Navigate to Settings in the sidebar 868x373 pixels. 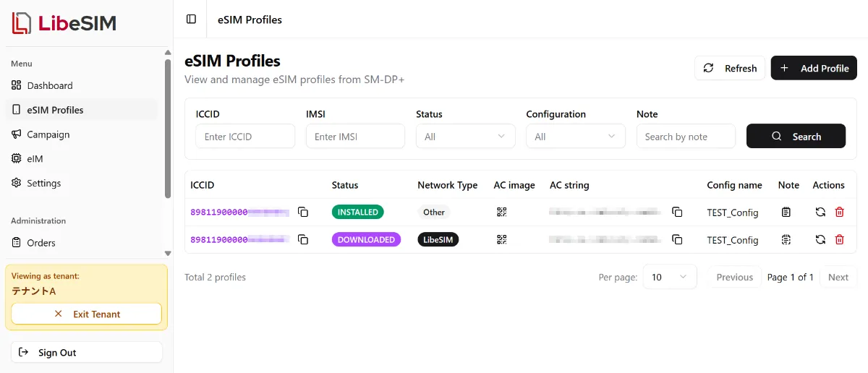[x=44, y=183]
